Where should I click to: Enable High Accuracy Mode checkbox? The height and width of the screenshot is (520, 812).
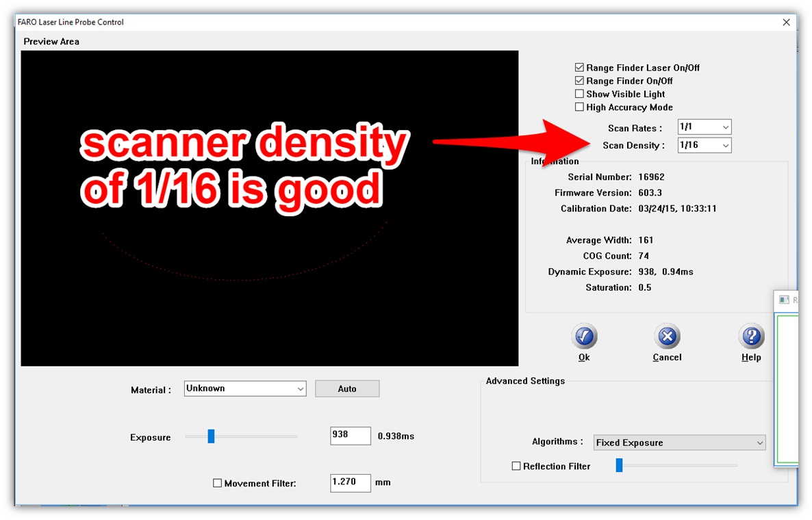coord(580,107)
